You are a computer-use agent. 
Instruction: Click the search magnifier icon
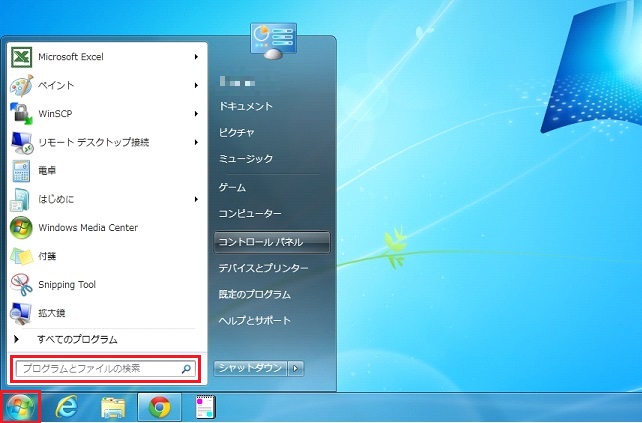tap(186, 369)
